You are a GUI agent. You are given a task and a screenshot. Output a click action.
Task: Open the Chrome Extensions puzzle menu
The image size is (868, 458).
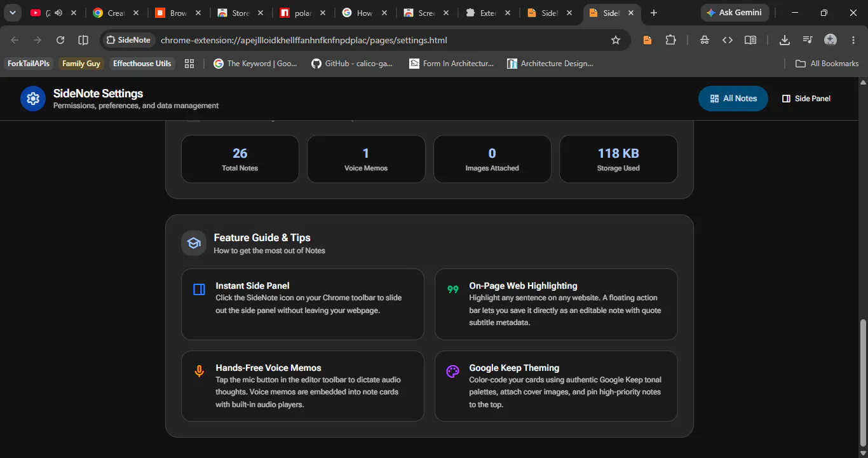point(670,40)
